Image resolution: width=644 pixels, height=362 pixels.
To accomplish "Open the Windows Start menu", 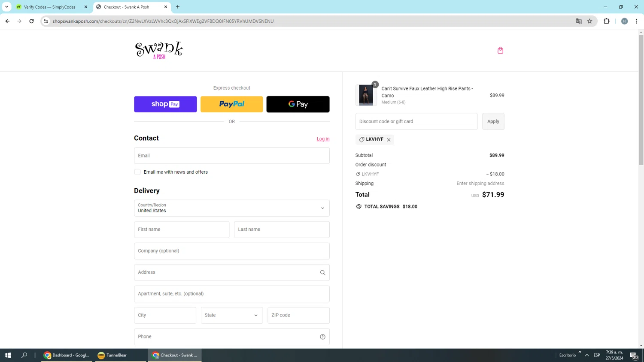I will point(8,355).
